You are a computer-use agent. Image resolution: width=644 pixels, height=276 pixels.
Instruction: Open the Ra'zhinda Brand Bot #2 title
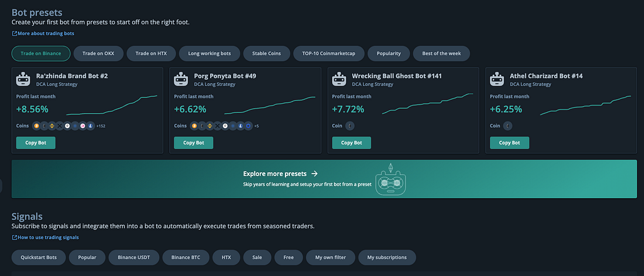tap(72, 76)
